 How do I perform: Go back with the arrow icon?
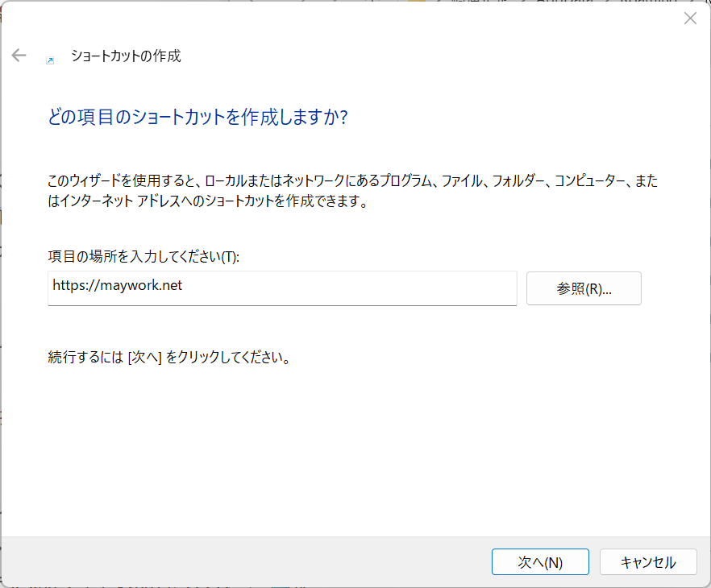coord(19,56)
